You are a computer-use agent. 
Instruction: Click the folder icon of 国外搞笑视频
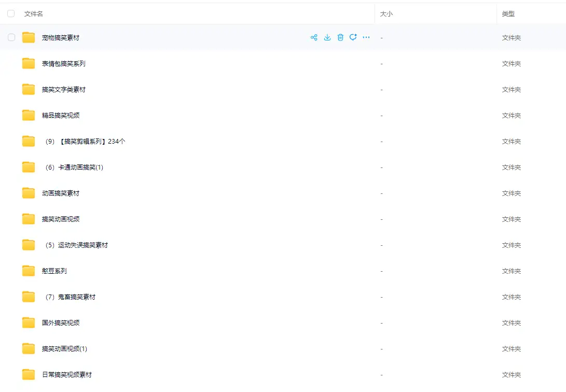point(29,323)
